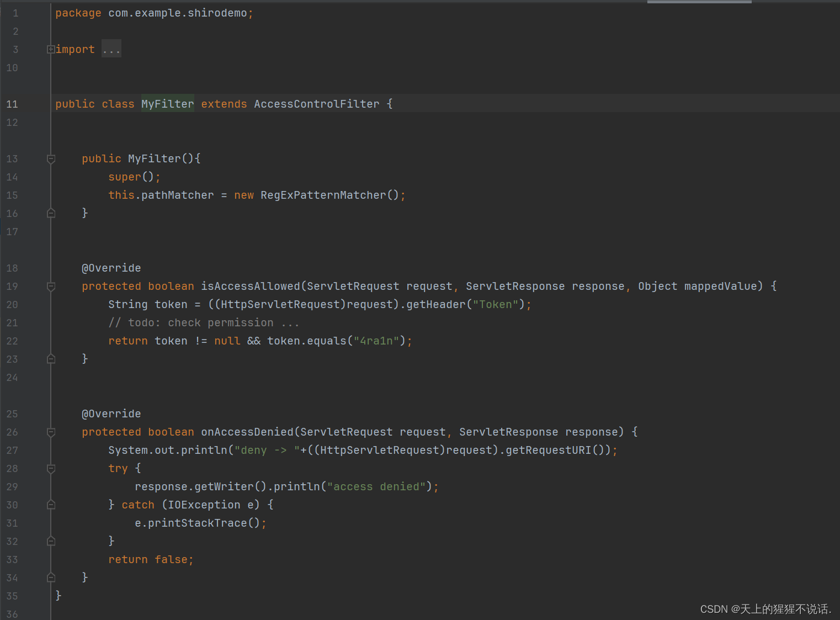Click the collapse marker at closing brace line 23

tap(50, 358)
